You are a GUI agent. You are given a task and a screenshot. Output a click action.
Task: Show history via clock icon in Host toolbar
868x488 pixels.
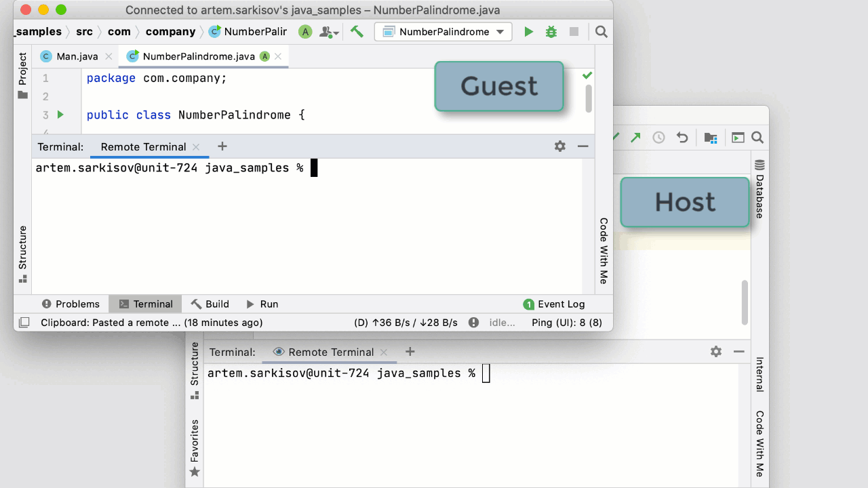point(658,138)
